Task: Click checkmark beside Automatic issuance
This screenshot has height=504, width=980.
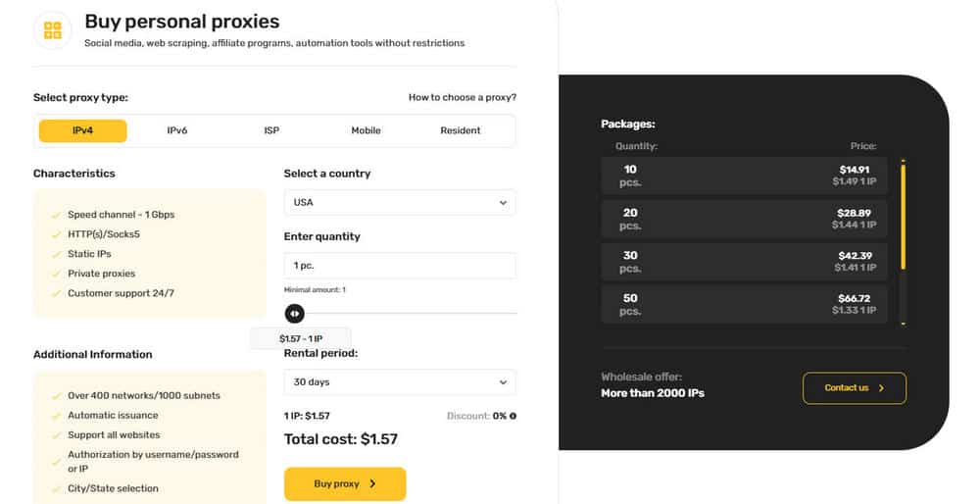Action: click(x=56, y=416)
